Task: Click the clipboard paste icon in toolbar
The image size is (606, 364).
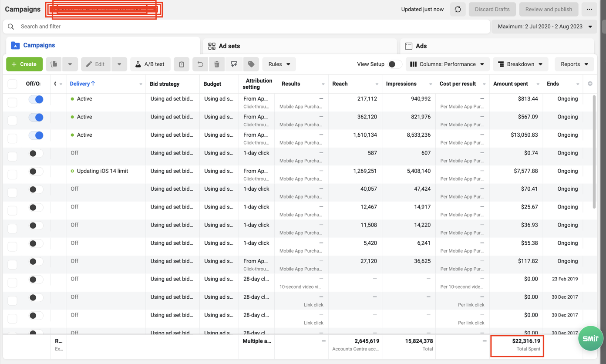Action: coord(182,64)
